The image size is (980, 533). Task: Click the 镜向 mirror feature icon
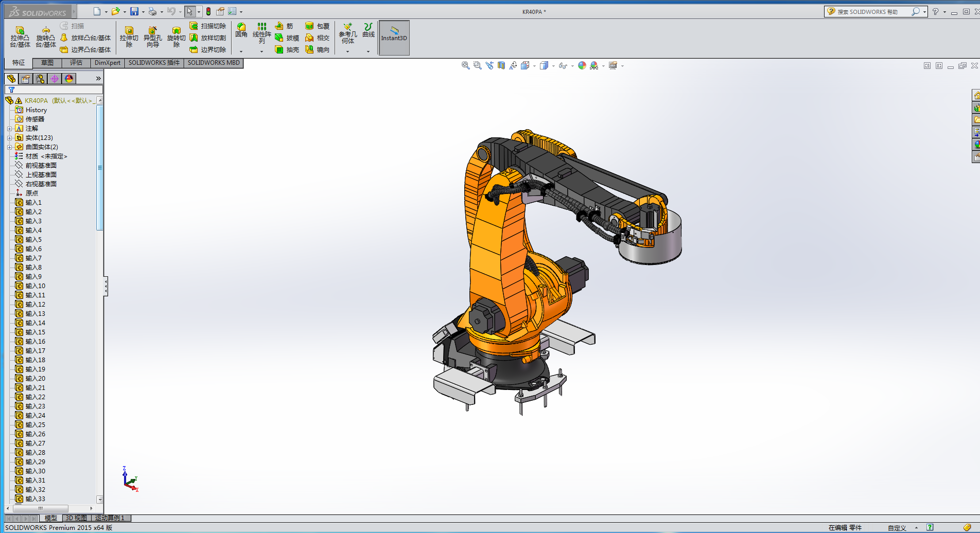point(309,49)
